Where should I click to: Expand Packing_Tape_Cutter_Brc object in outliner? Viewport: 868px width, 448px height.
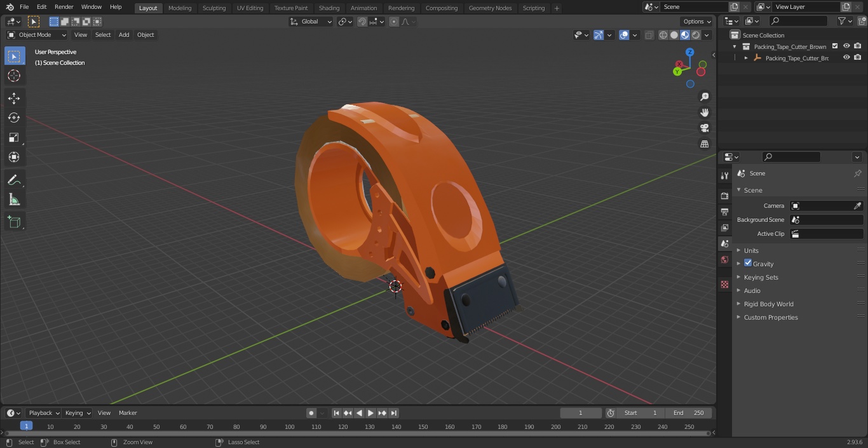point(746,58)
